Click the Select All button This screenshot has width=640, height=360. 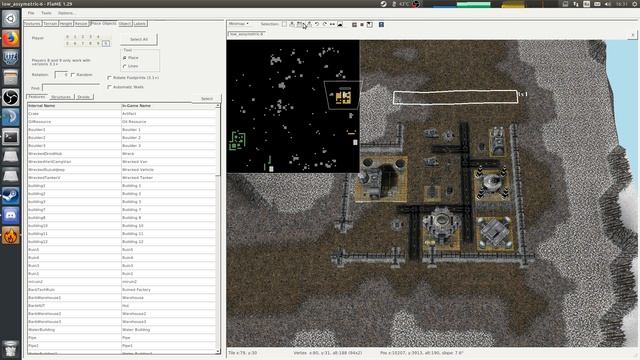pyautogui.click(x=139, y=39)
